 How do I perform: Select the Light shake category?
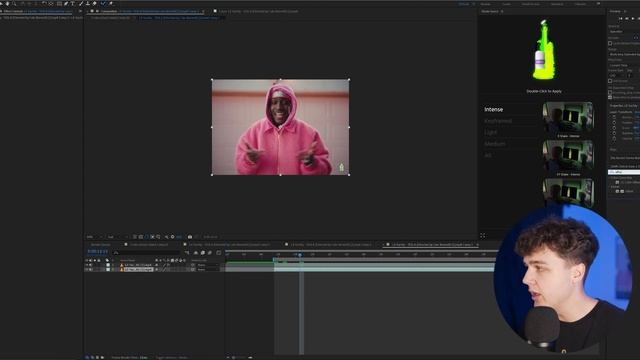(x=491, y=132)
